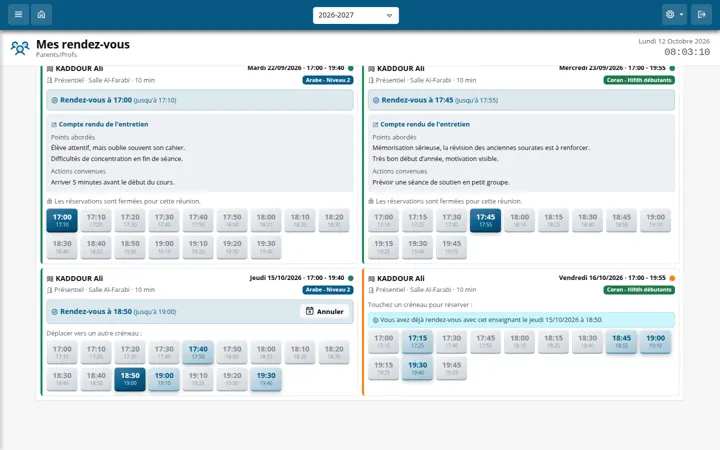
Task: Click the 17:00 slot on Jeudi card
Action: click(x=62, y=352)
